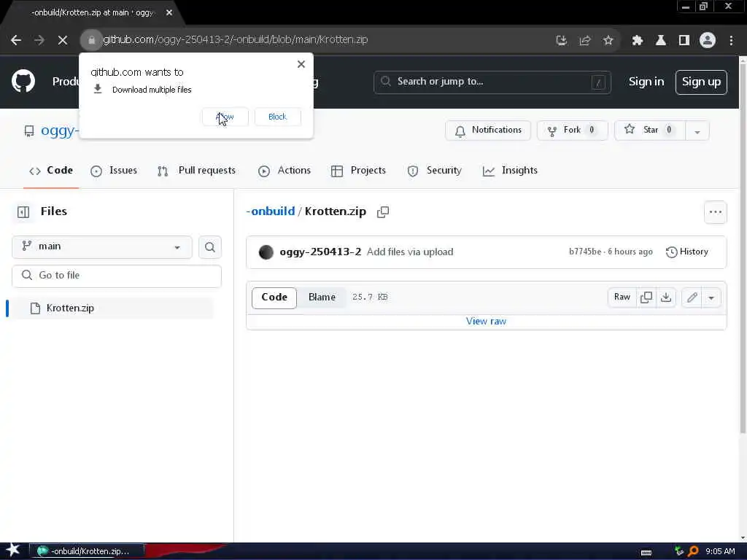Switch to the Security tab
Image resolution: width=747 pixels, height=560 pixels.
(x=435, y=171)
